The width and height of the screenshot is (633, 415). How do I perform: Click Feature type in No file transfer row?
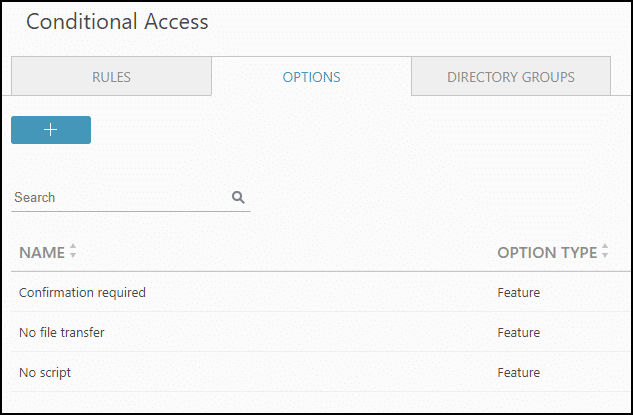(519, 332)
